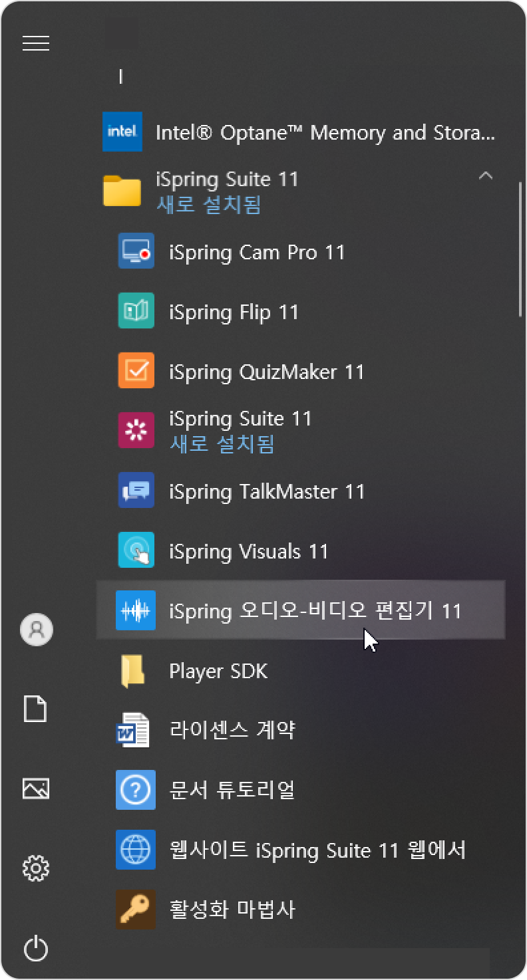Click the Word document icon for 라이센스 계약

point(132,730)
